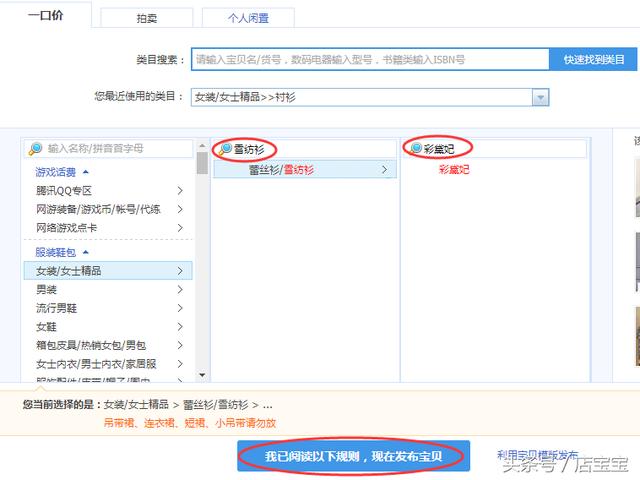
Task: Select the 彩黛妃 brand entry
Action: (454, 169)
